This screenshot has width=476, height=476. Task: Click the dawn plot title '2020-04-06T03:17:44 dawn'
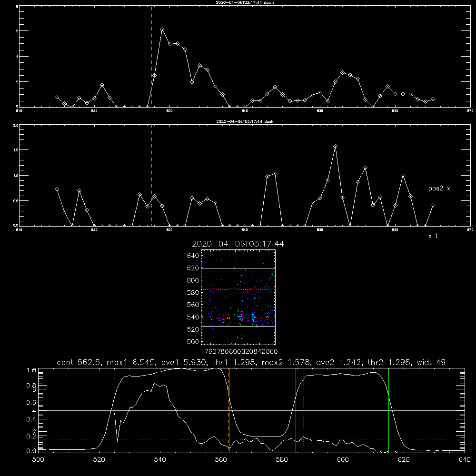click(x=245, y=2)
